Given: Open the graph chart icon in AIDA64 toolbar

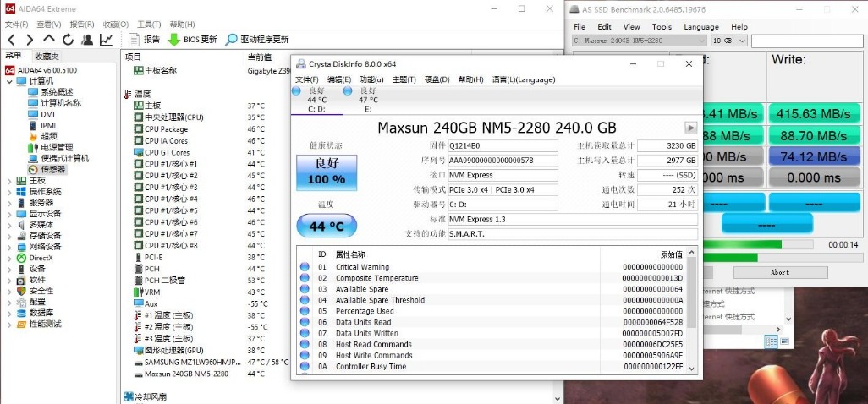Looking at the screenshot, I should (107, 40).
